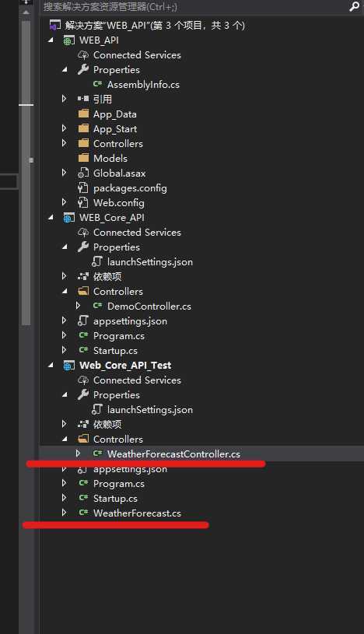
Task: Click the 引用 references icon
Action: (x=83, y=99)
